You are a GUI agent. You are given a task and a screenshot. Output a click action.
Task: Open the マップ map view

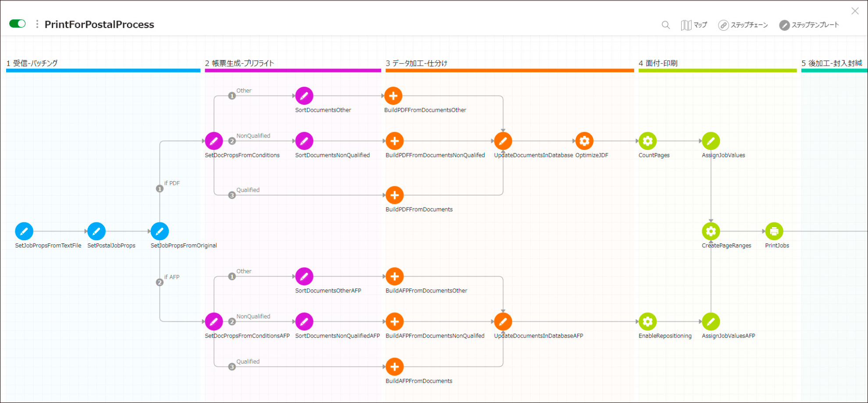pyautogui.click(x=694, y=25)
